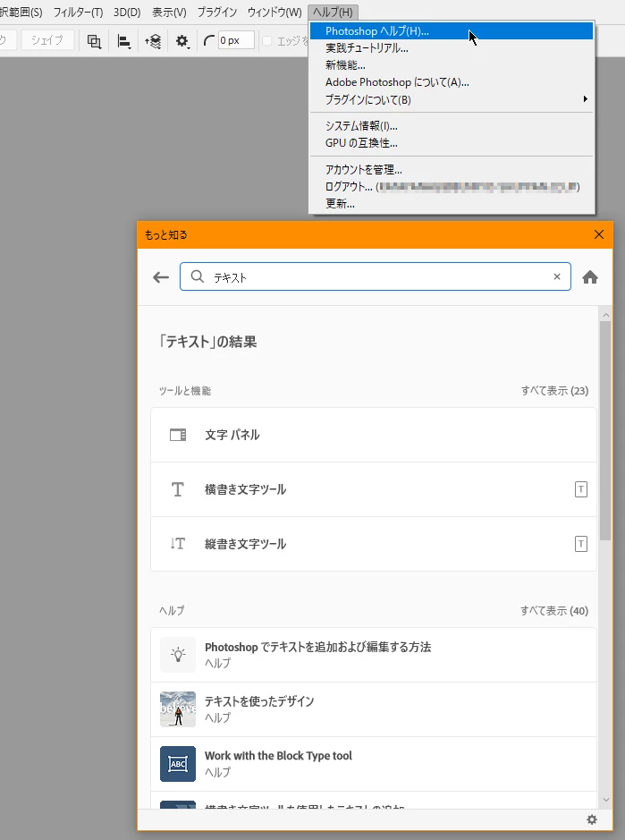Image resolution: width=625 pixels, height=840 pixels.
Task: Open Photoshop でテキストを追加および編集する方法 article
Action: point(374,655)
